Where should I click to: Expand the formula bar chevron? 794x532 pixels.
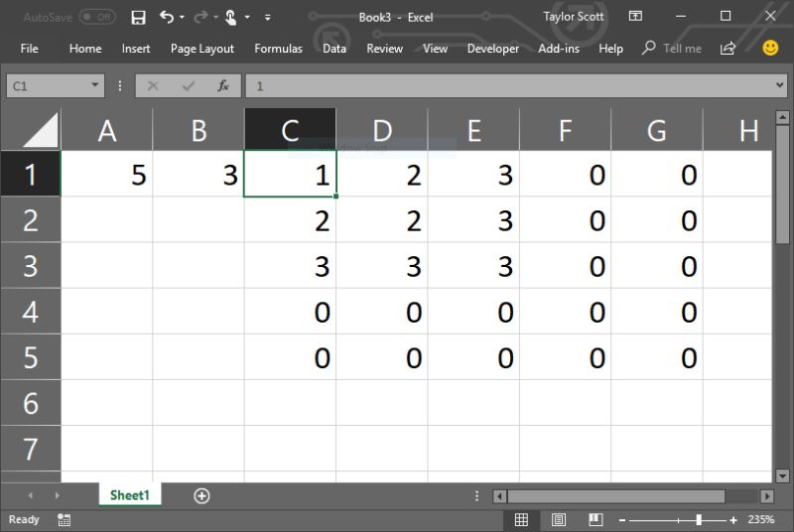[780, 85]
